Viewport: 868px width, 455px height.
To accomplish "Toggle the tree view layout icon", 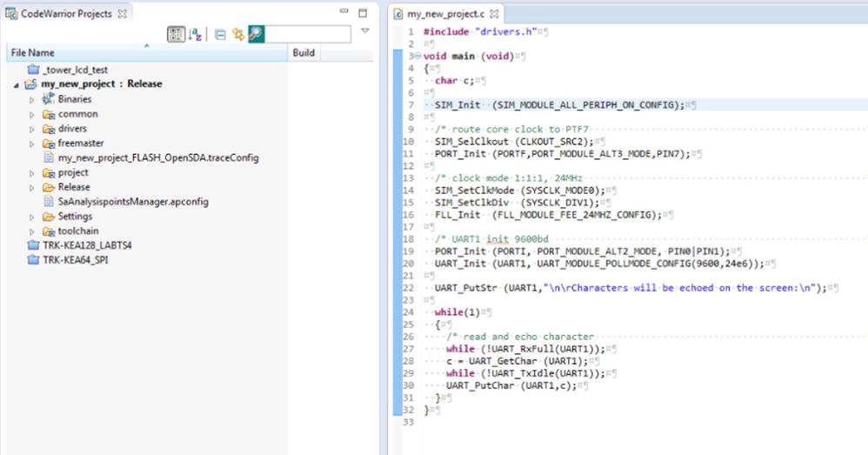I will tap(176, 34).
